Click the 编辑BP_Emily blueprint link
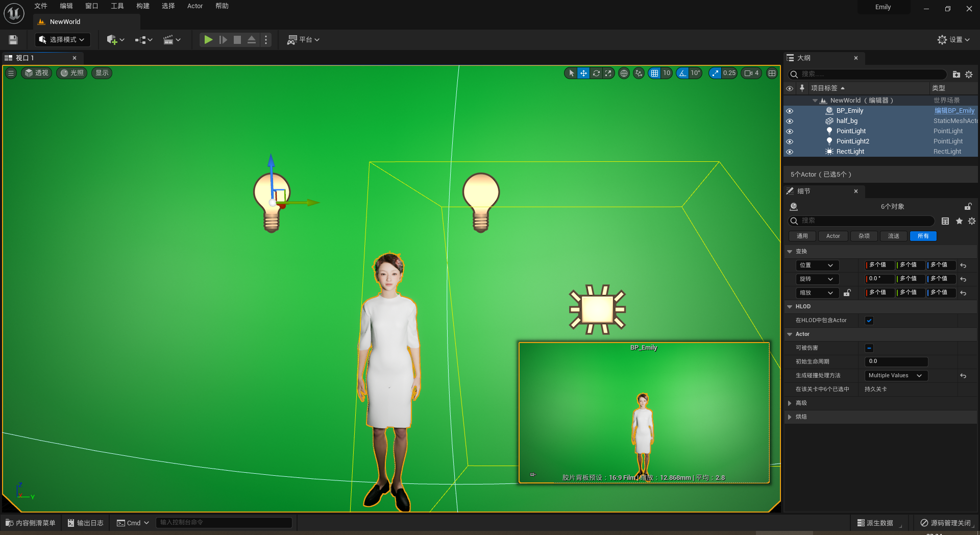The width and height of the screenshot is (980, 535). [954, 111]
